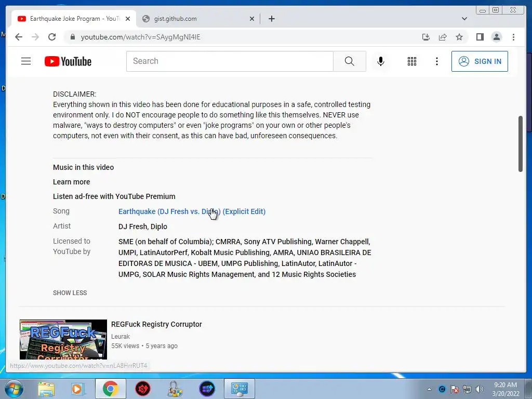Open the YouTube hamburger guide menu
This screenshot has width=532, height=399.
click(x=26, y=61)
